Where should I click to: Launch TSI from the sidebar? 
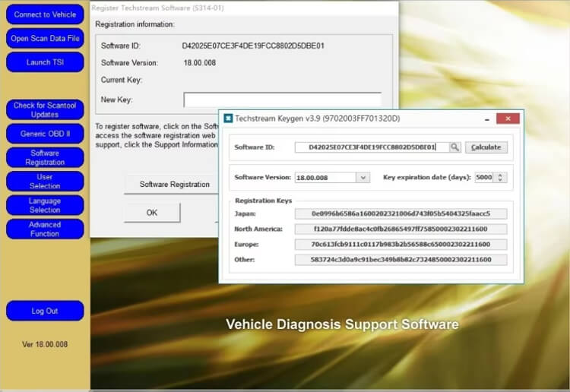(45, 62)
